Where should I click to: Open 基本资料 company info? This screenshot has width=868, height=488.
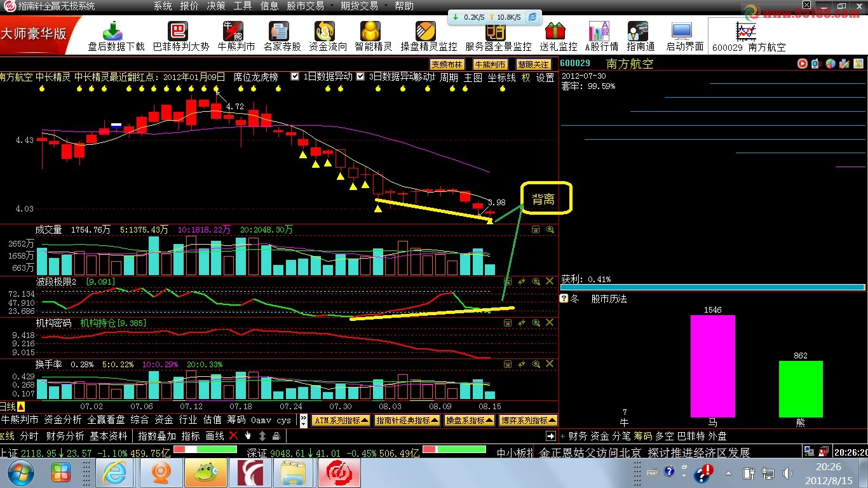tap(109, 437)
